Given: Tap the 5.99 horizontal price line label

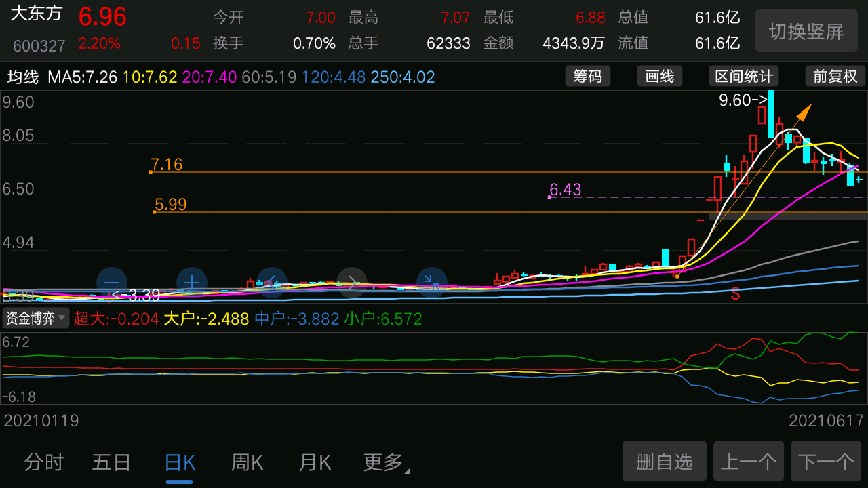Looking at the screenshot, I should [170, 204].
